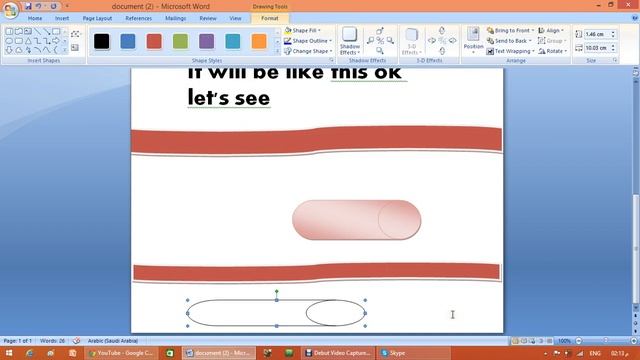Expand the Insert Shapes gallery
The image size is (640, 360).
(65, 50)
